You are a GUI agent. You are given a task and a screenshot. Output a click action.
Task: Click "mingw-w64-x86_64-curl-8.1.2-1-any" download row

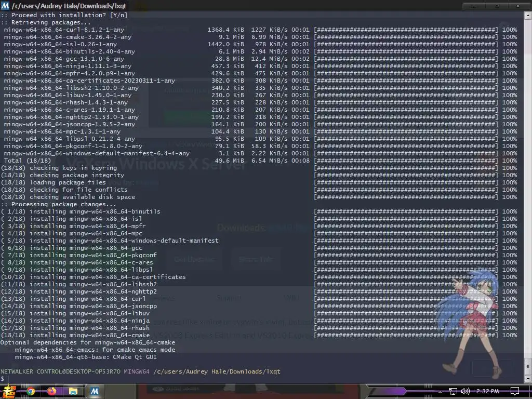coord(260,30)
